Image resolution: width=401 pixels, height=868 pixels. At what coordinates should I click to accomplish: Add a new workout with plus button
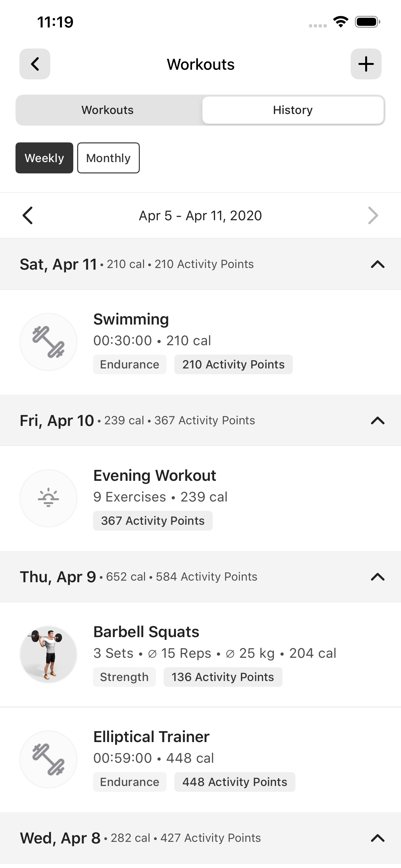(366, 64)
